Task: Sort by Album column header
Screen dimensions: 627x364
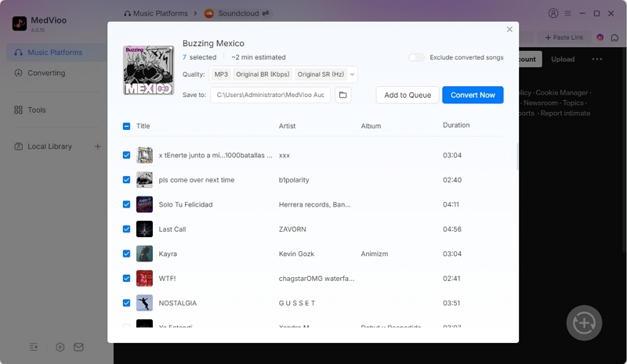Action: tap(371, 126)
